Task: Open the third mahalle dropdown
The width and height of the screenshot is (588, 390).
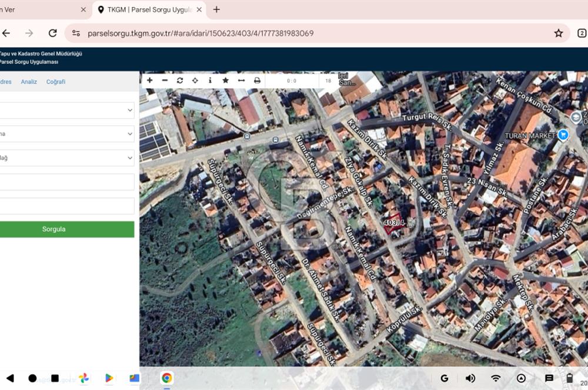Action: 66,157
